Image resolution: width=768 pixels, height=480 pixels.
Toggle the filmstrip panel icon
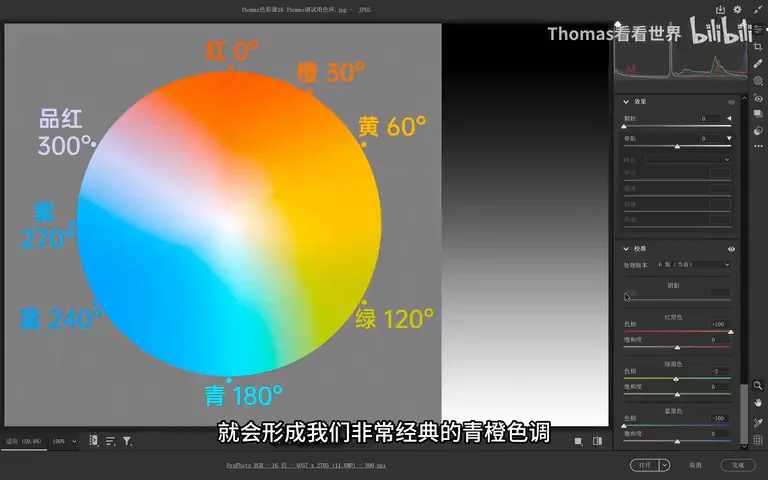(93, 441)
